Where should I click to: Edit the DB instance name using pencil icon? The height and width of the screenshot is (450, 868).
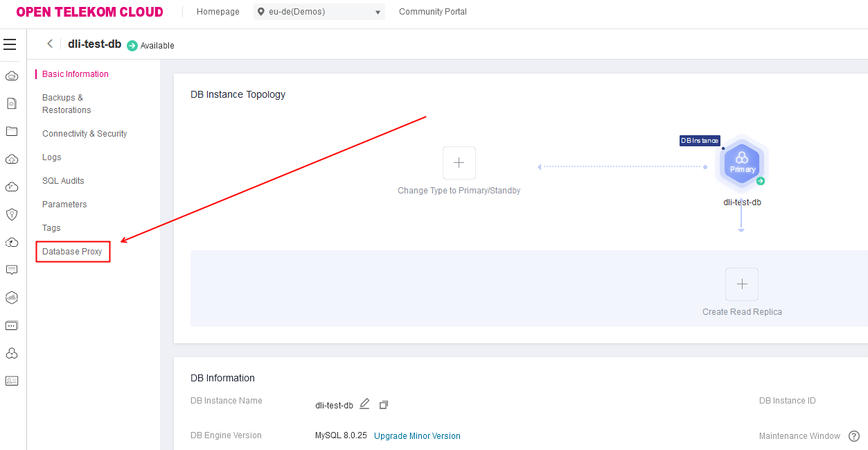point(365,404)
